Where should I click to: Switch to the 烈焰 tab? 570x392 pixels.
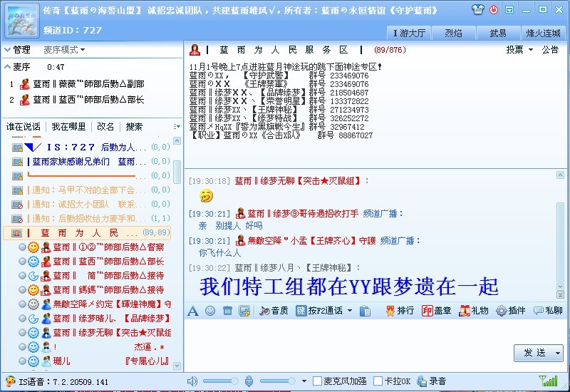[453, 33]
